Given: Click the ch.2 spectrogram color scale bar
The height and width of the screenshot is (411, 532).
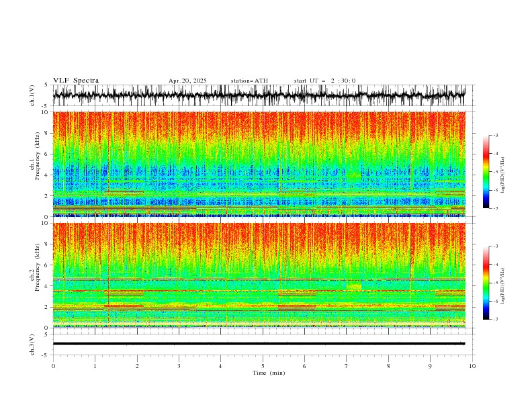Looking at the screenshot, I should 486,283.
